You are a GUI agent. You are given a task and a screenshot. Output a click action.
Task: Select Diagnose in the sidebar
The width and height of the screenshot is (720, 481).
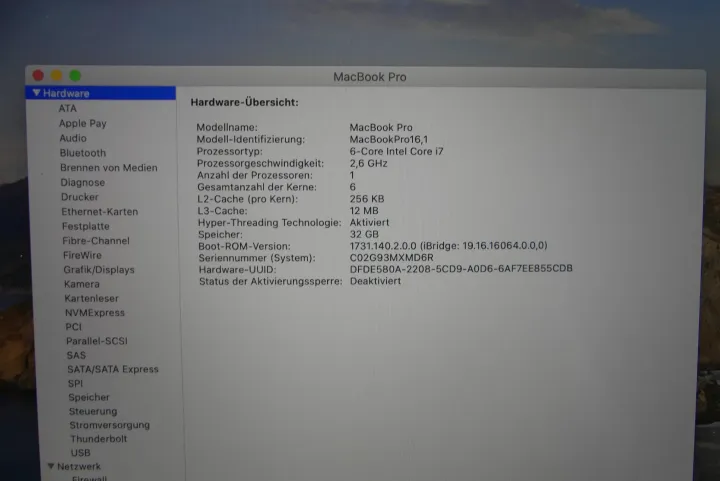pos(83,182)
